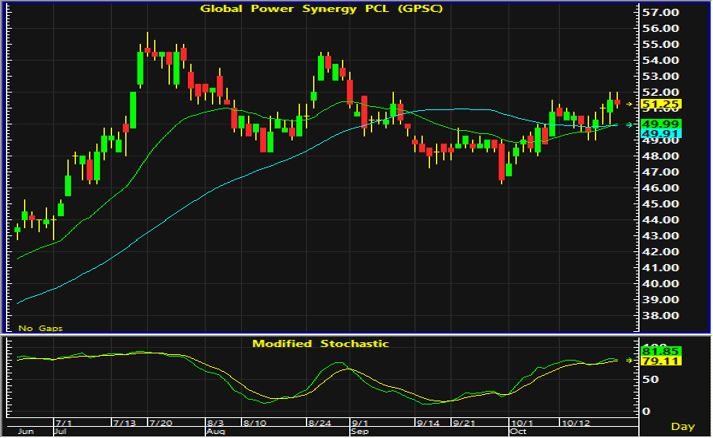This screenshot has width=713, height=438.
Task: Select the 9/21 date marker
Action: [464, 423]
